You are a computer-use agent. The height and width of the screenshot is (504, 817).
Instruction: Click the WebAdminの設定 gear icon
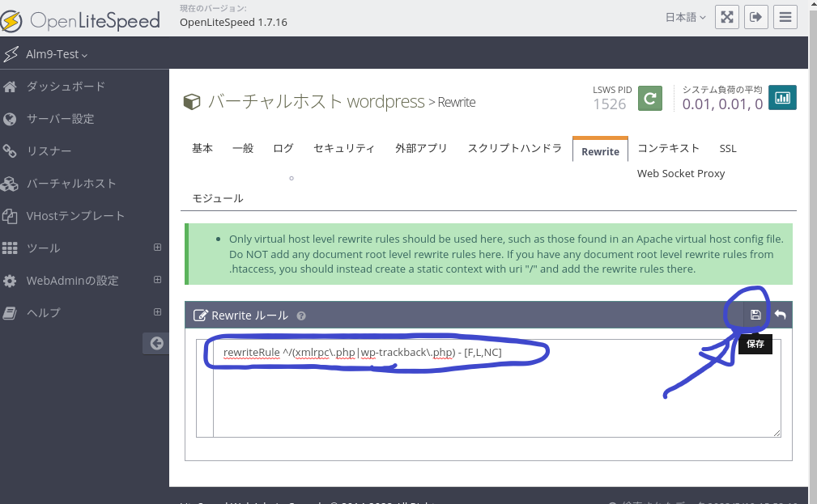[10, 282]
